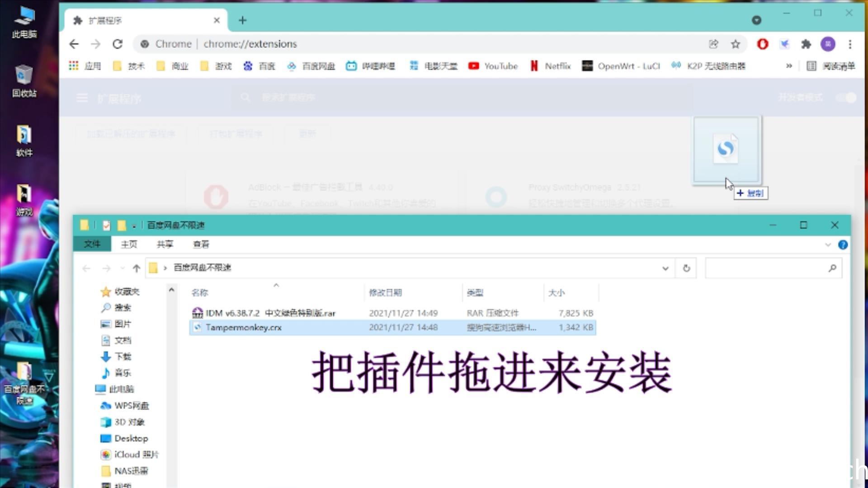This screenshot has width=868, height=488.
Task: Open the 阅读清单 reading list
Action: point(831,66)
